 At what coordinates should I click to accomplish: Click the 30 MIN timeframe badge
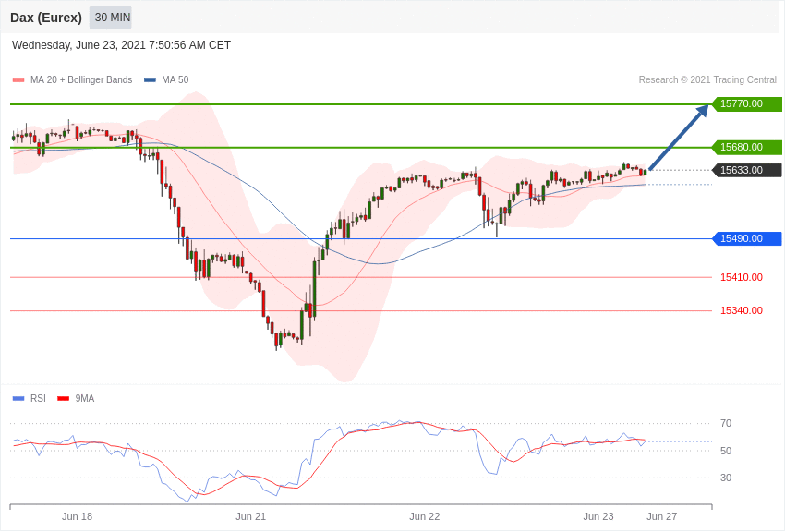[x=111, y=18]
